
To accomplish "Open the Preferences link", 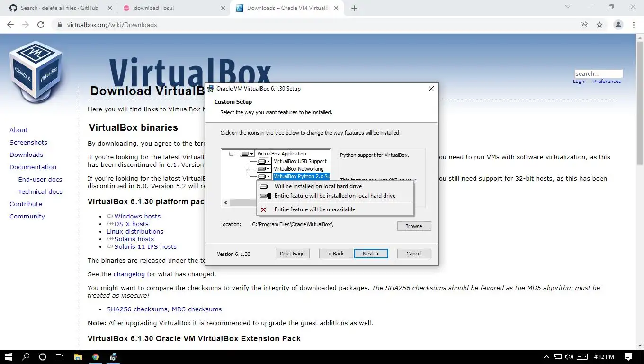I will (607, 82).
